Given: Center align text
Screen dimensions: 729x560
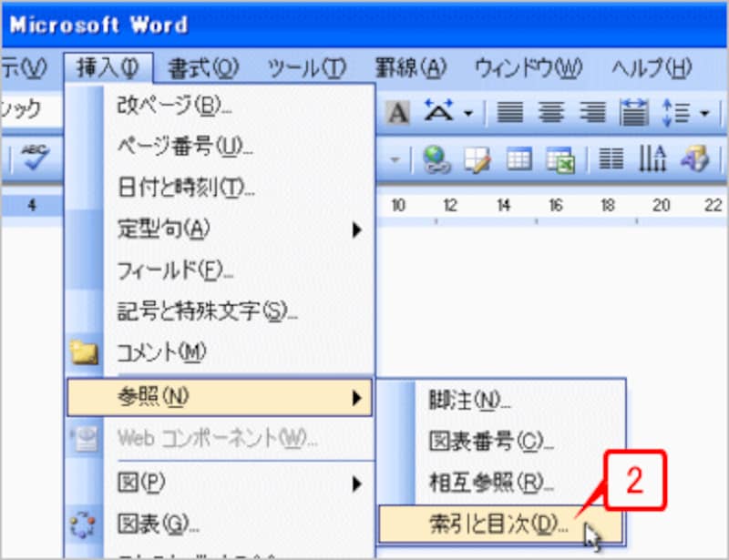Looking at the screenshot, I should [551, 113].
